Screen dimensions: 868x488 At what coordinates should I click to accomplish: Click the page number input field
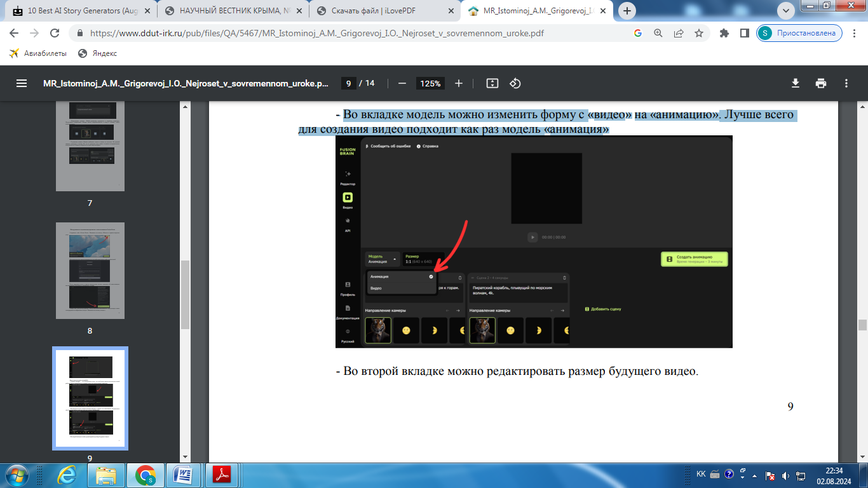pos(348,83)
